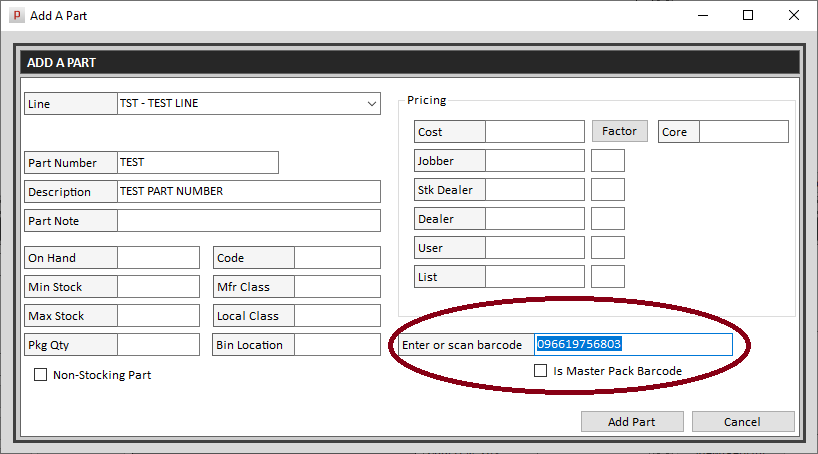Screen dimensions: 818x454
Task: Enable the Non-Stocking Part checkbox
Action: [x=40, y=375]
